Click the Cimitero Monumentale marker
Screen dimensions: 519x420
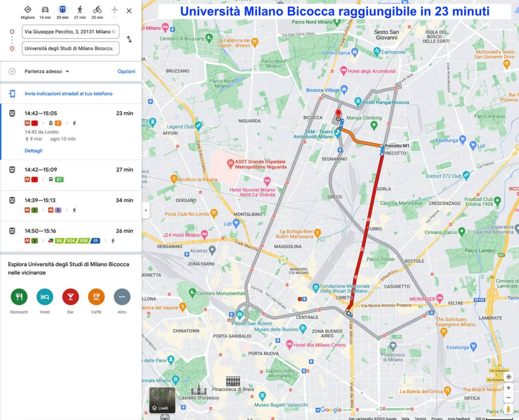pos(192,292)
